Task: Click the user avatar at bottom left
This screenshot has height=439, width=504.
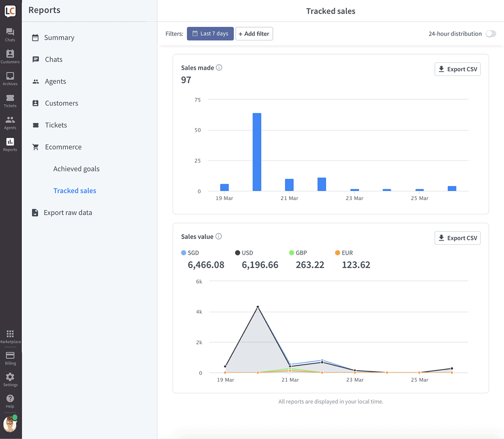Action: tap(10, 424)
